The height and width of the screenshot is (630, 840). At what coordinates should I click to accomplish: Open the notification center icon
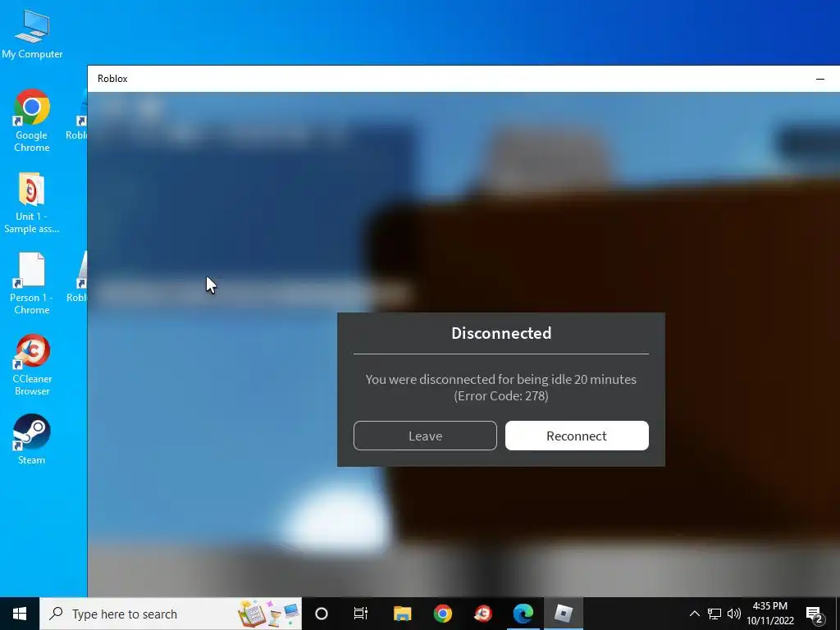coord(815,614)
